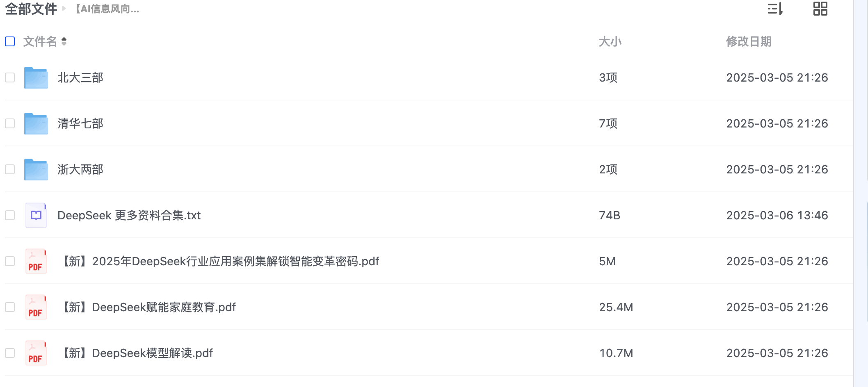Open the 浙大两部 folder name link

click(x=80, y=169)
